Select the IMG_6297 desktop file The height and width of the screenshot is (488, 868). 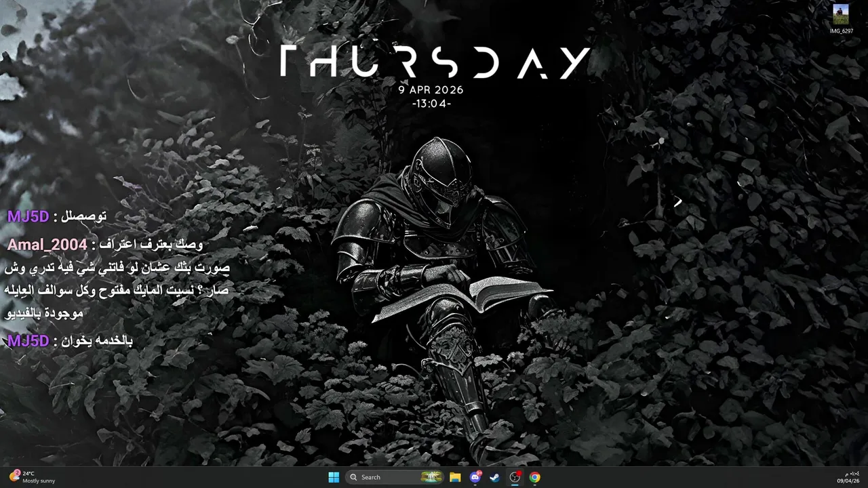pos(841,19)
